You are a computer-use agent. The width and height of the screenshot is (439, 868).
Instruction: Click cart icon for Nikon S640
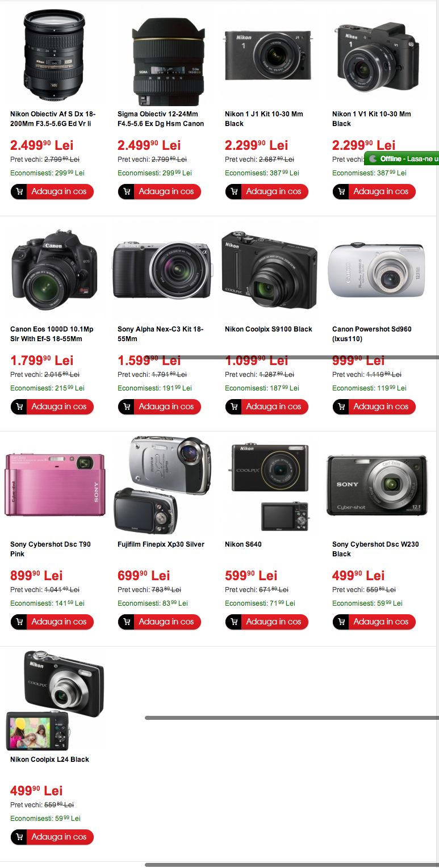point(234,622)
